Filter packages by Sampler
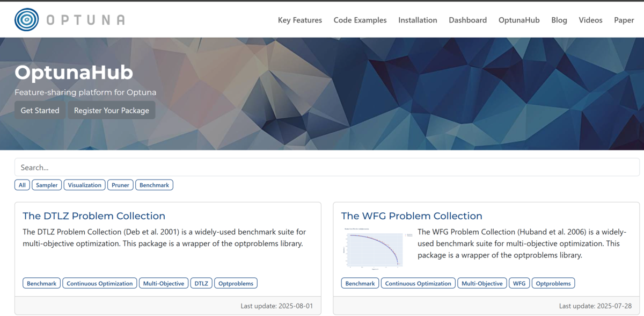644x316 pixels. click(x=47, y=185)
